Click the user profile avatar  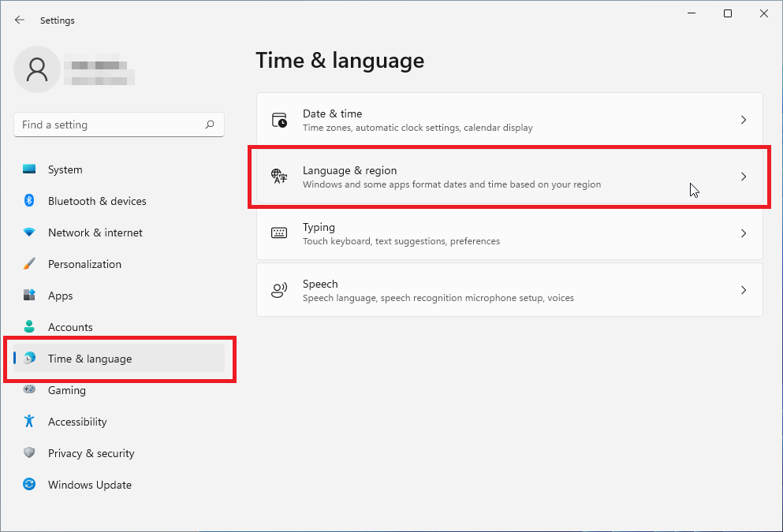pyautogui.click(x=37, y=69)
